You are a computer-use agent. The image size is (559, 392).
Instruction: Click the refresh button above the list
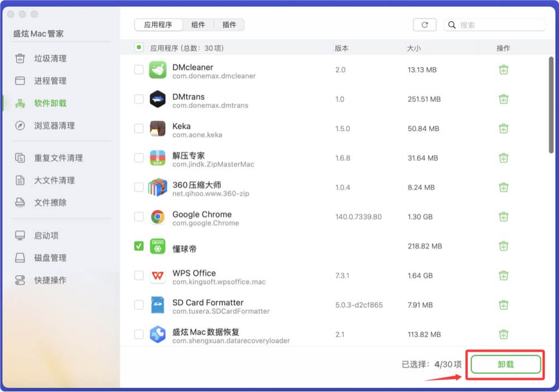pos(425,25)
